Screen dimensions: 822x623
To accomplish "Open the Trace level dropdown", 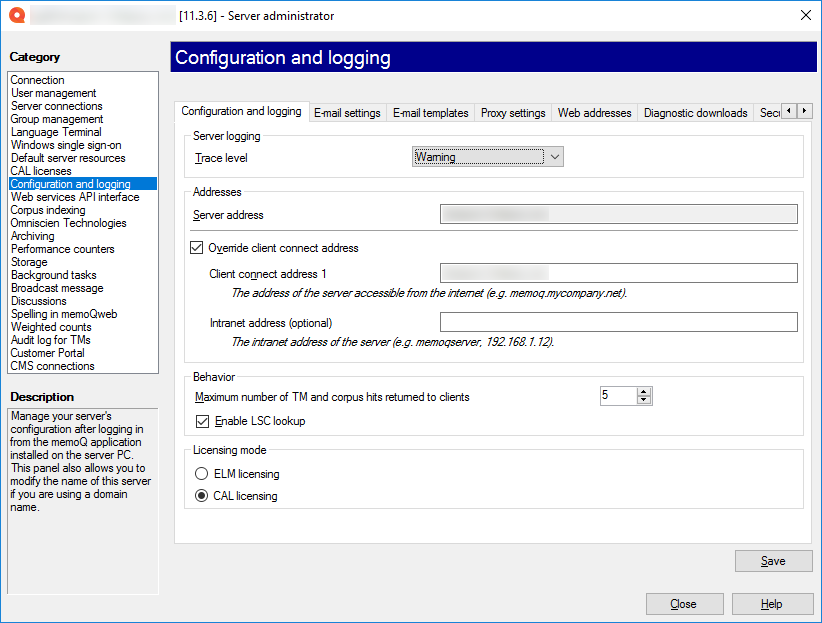I will pyautogui.click(x=556, y=157).
